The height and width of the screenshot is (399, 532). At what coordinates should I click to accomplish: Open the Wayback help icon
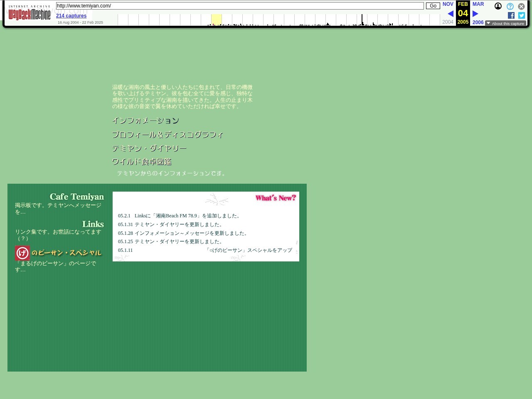510,6
